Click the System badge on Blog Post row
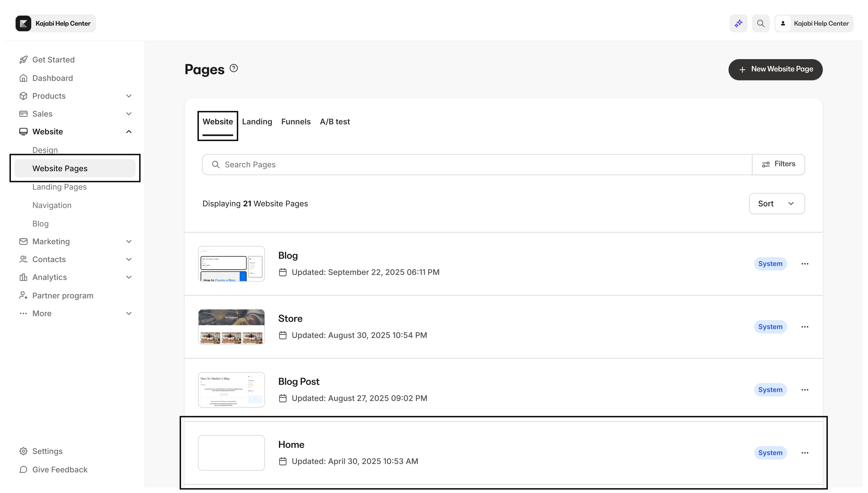 770,390
